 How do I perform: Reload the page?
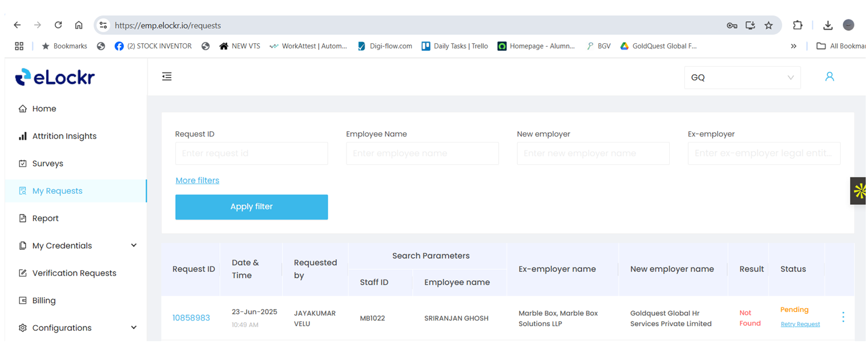point(58,25)
